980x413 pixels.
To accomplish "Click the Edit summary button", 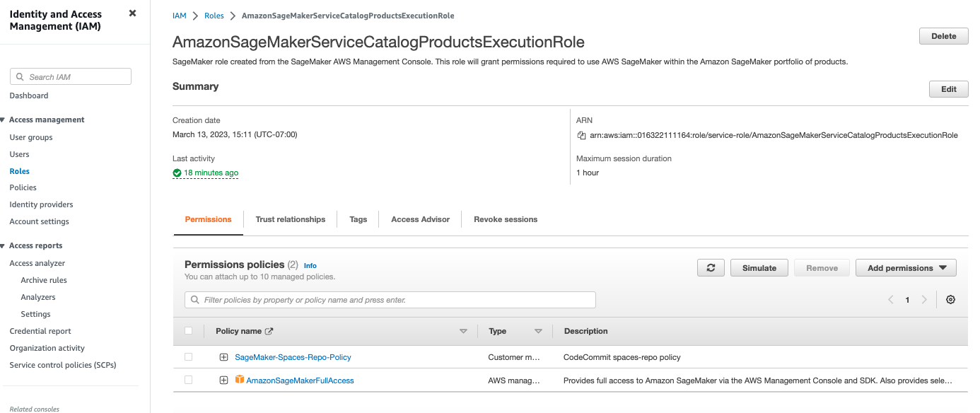I will (x=949, y=89).
